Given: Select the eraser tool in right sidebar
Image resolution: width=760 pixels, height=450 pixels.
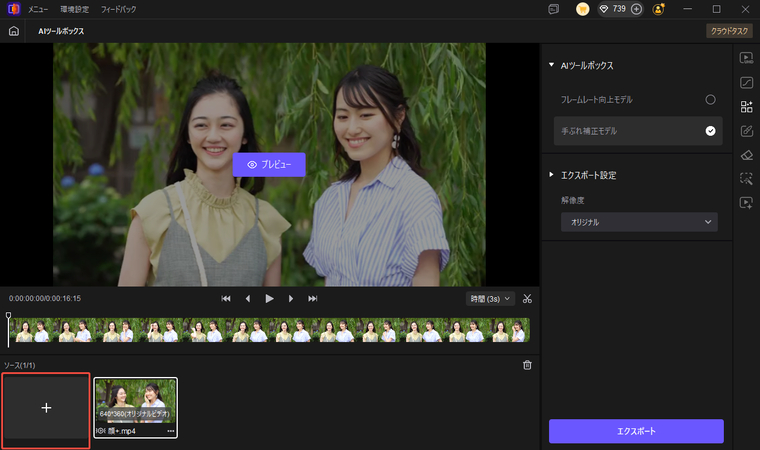Looking at the screenshot, I should coord(746,155).
